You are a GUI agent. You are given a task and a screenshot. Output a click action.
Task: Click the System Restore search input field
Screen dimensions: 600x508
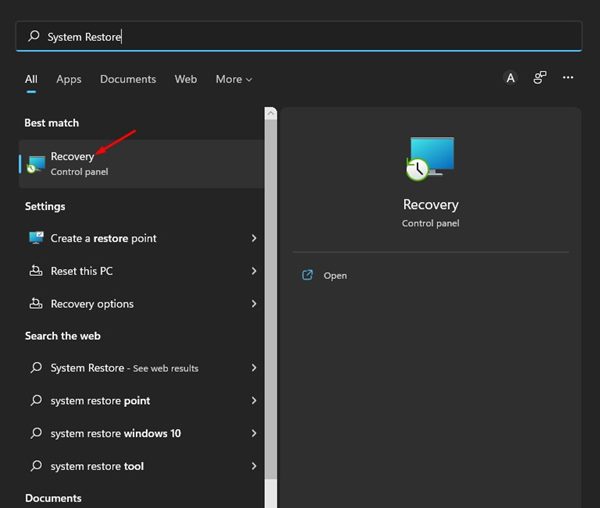pyautogui.click(x=300, y=36)
